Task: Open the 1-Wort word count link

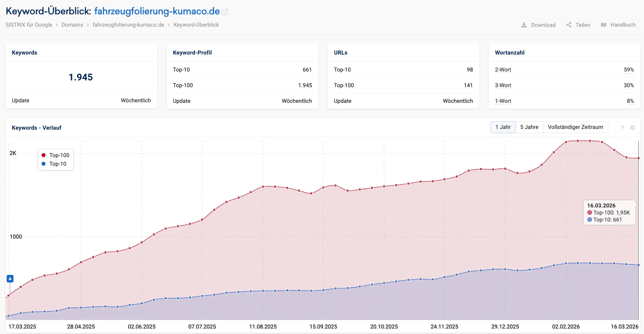Action: (503, 101)
